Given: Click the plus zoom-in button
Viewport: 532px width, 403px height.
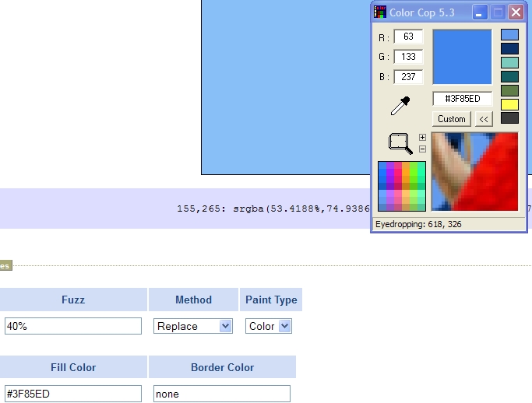Looking at the screenshot, I should [x=422, y=138].
